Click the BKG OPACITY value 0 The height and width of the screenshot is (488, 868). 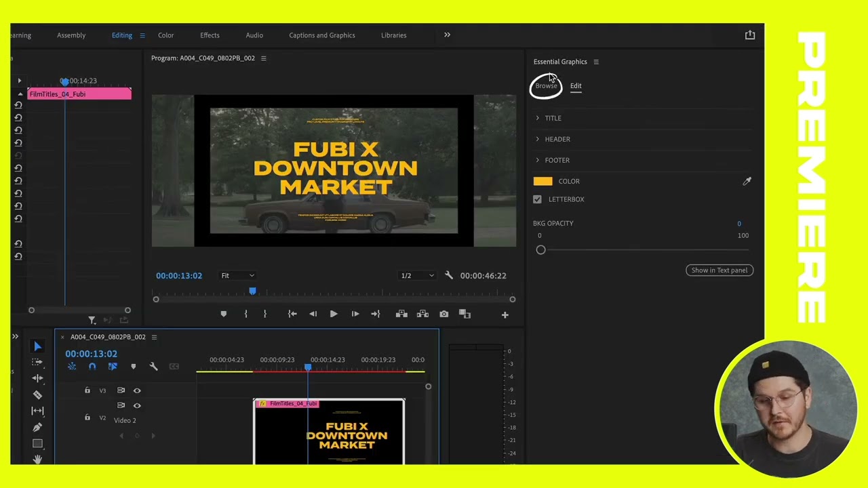739,224
